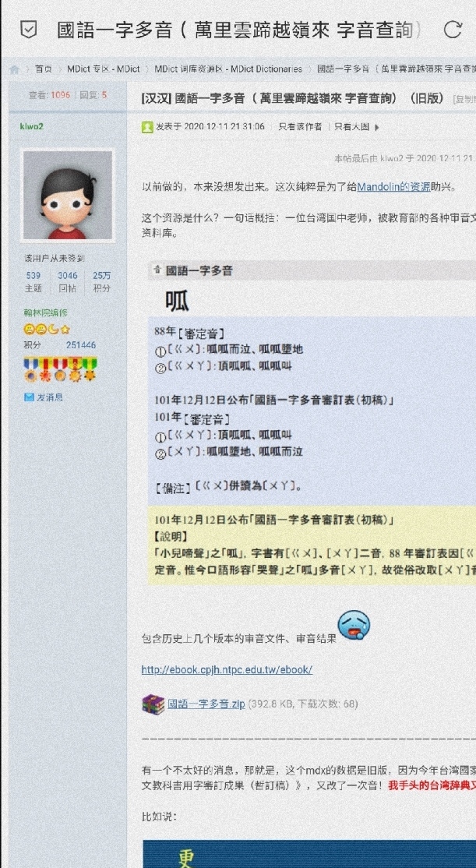Open klwo2's avatar picture
The width and height of the screenshot is (476, 868).
[68, 196]
